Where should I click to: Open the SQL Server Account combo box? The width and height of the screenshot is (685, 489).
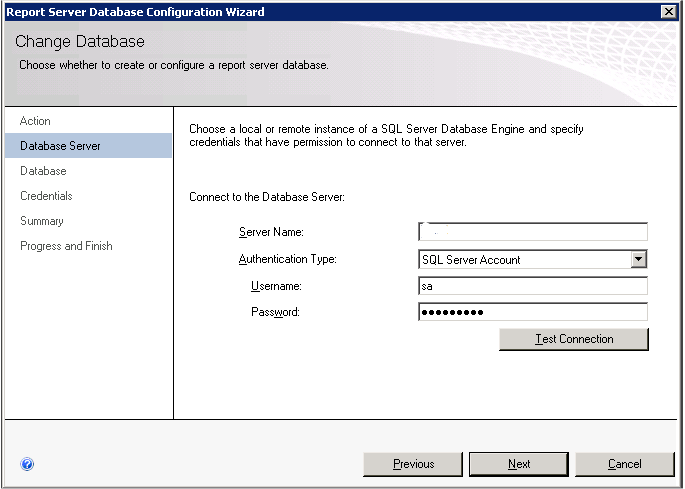tap(533, 260)
